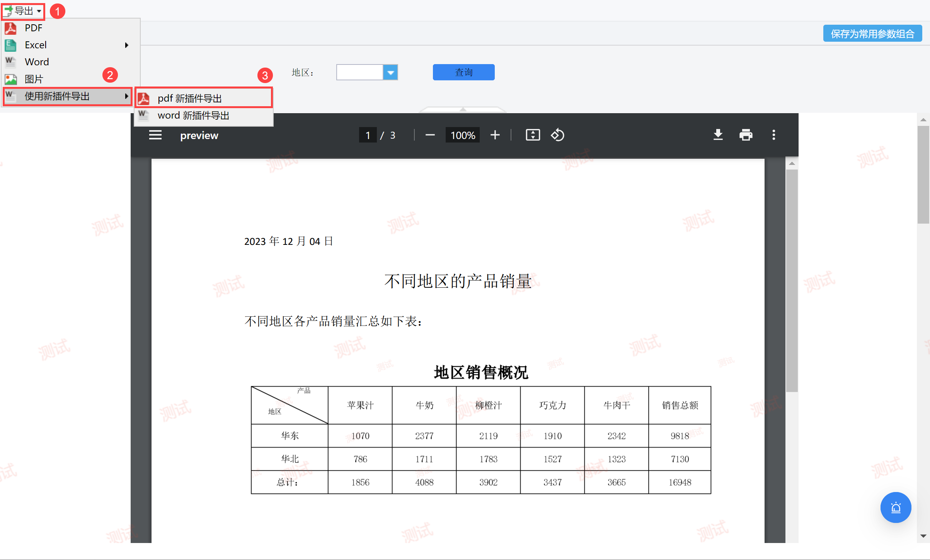Open the 导出 export dropdown

click(x=23, y=11)
